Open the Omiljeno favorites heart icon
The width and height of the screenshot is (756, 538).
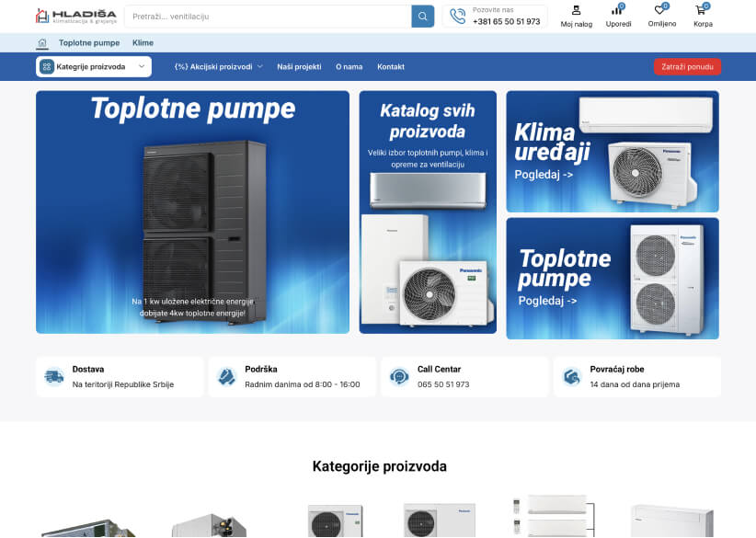(660, 12)
